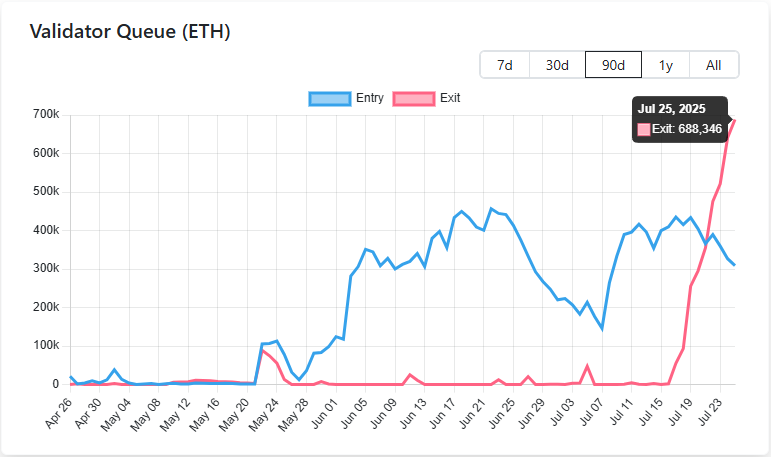Image resolution: width=771 pixels, height=457 pixels.
Task: Toggle the Exit series label
Action: [450, 98]
